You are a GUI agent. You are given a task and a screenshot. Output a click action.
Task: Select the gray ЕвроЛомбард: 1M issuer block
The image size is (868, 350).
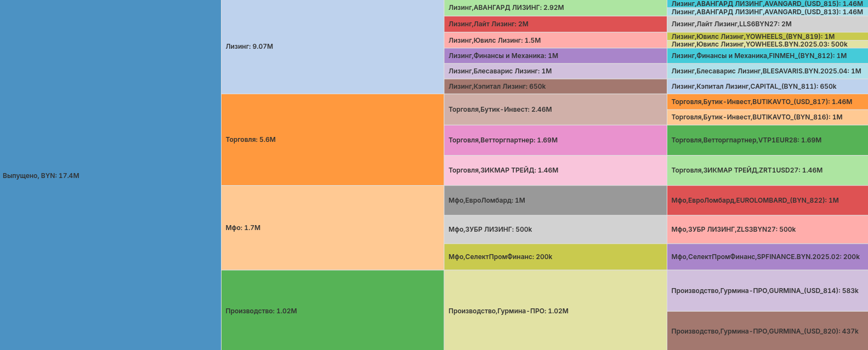point(555,200)
